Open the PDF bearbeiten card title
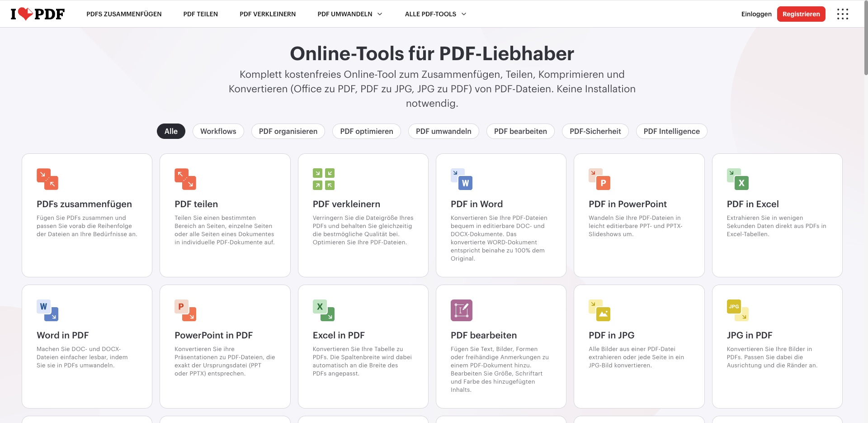Image resolution: width=868 pixels, height=423 pixels. [484, 335]
